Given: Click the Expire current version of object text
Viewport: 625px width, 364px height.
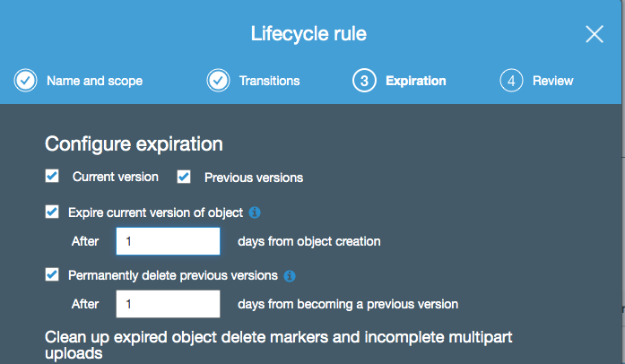Looking at the screenshot, I should point(155,212).
